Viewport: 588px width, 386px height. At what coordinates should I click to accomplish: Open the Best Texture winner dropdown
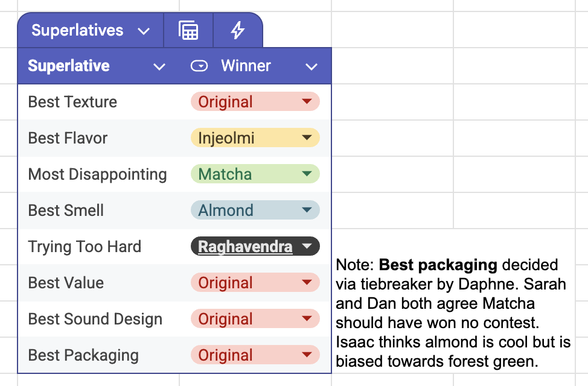pos(307,102)
